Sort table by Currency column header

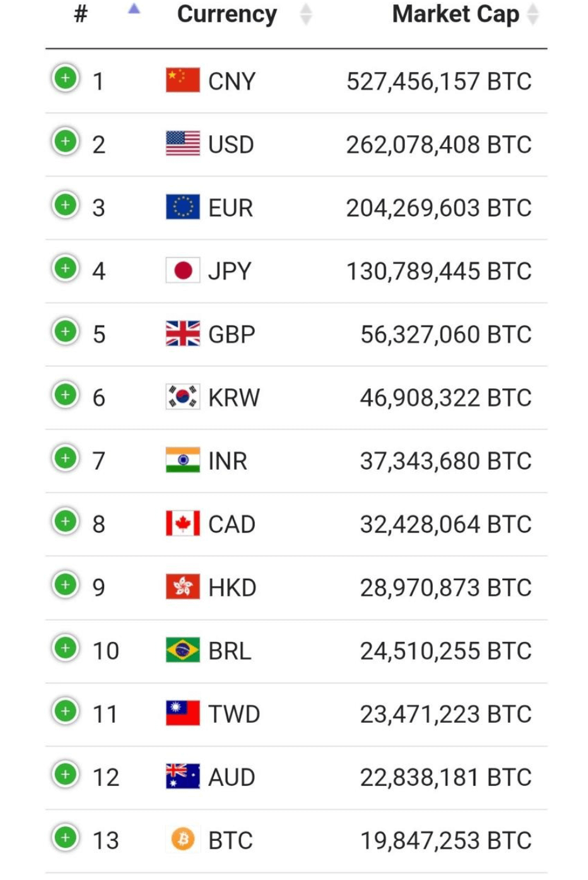(227, 14)
